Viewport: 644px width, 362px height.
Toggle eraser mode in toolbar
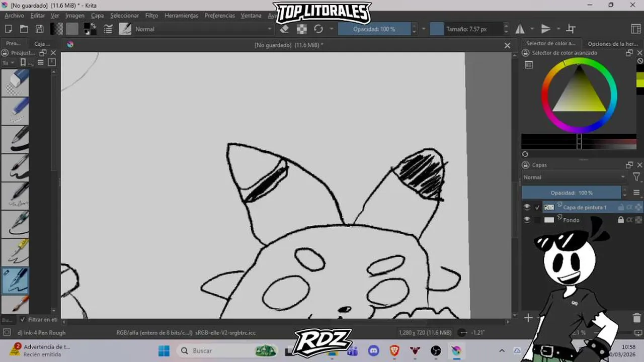[x=284, y=29]
